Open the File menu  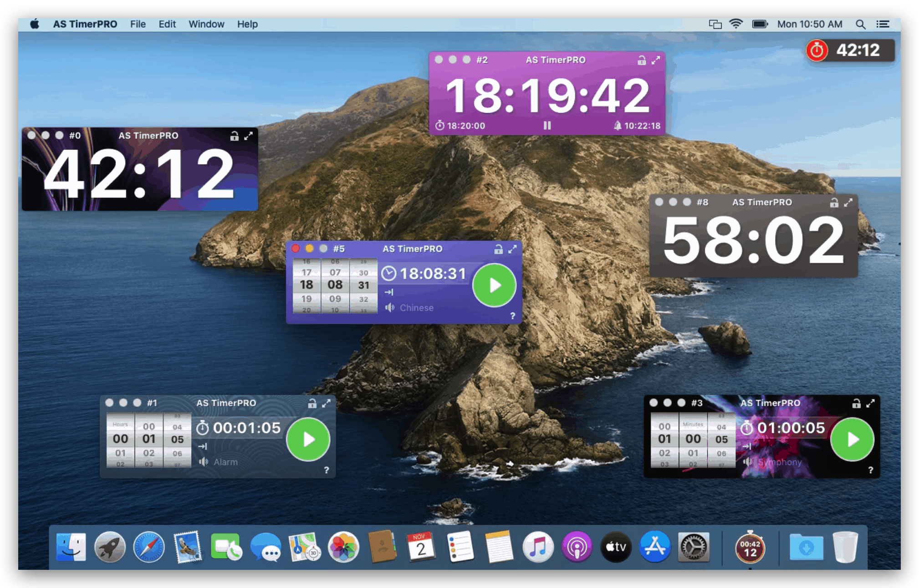coord(138,24)
